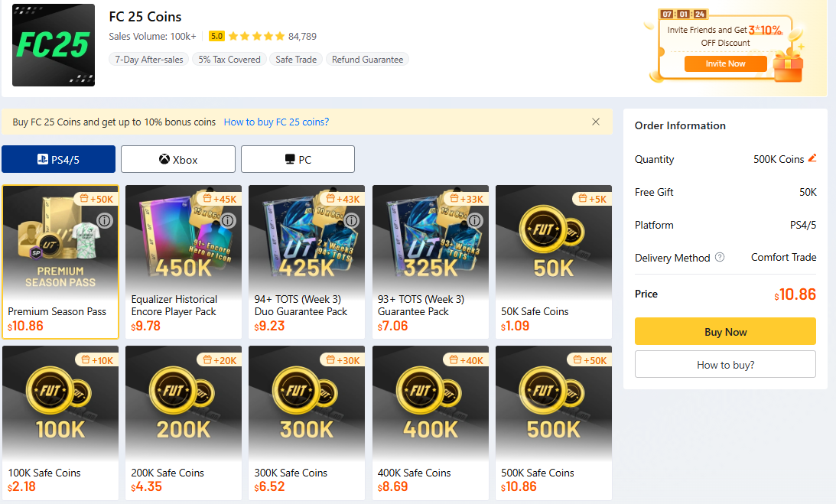
Task: Select the 93+ TOTS Guarantee Pack title
Action: pos(421,305)
